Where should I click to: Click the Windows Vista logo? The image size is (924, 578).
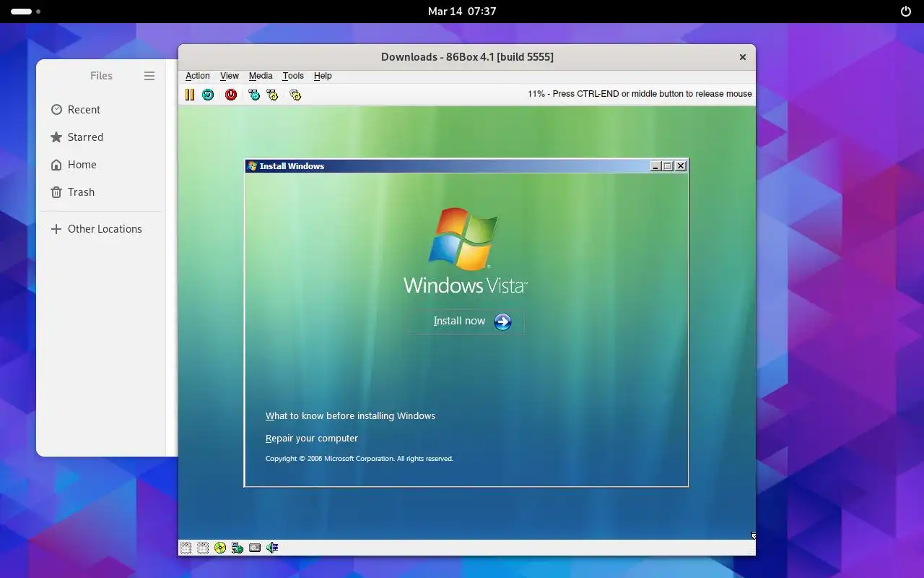point(465,251)
